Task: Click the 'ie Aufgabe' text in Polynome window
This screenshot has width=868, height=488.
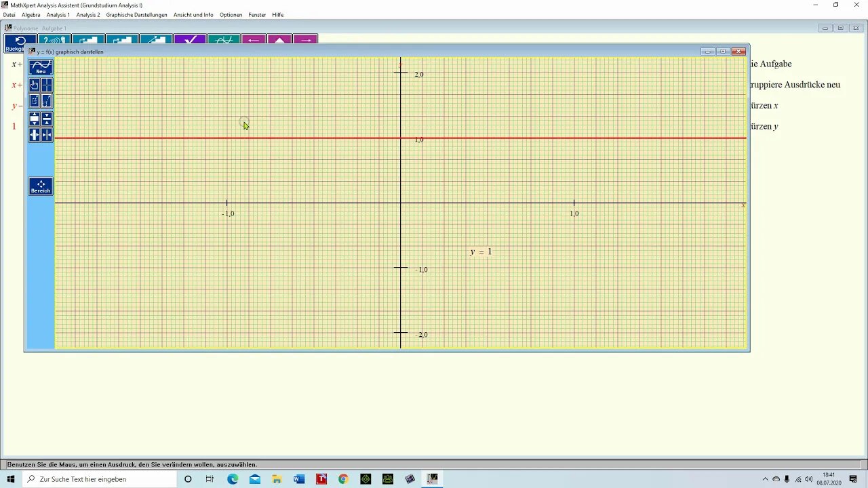Action: click(x=771, y=64)
